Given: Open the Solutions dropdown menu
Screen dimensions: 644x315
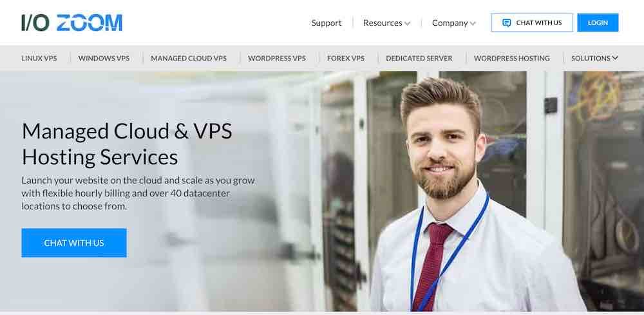Looking at the screenshot, I should 594,58.
